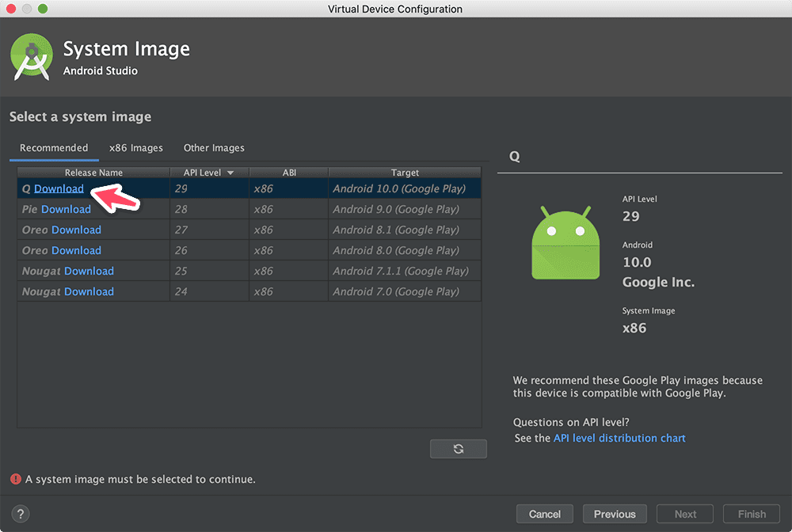The height and width of the screenshot is (532, 792).
Task: Select the Android 9.0 (Google Play) cell
Action: (x=405, y=210)
